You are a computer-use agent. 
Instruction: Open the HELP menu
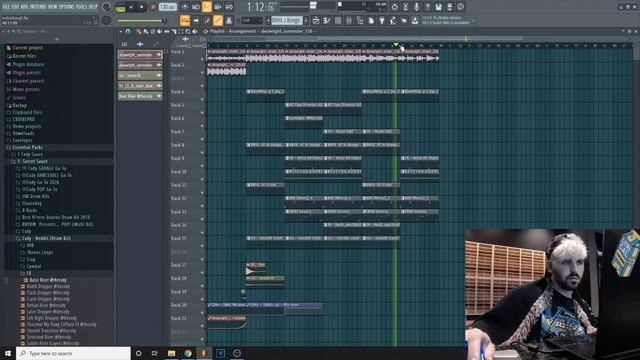pos(93,7)
